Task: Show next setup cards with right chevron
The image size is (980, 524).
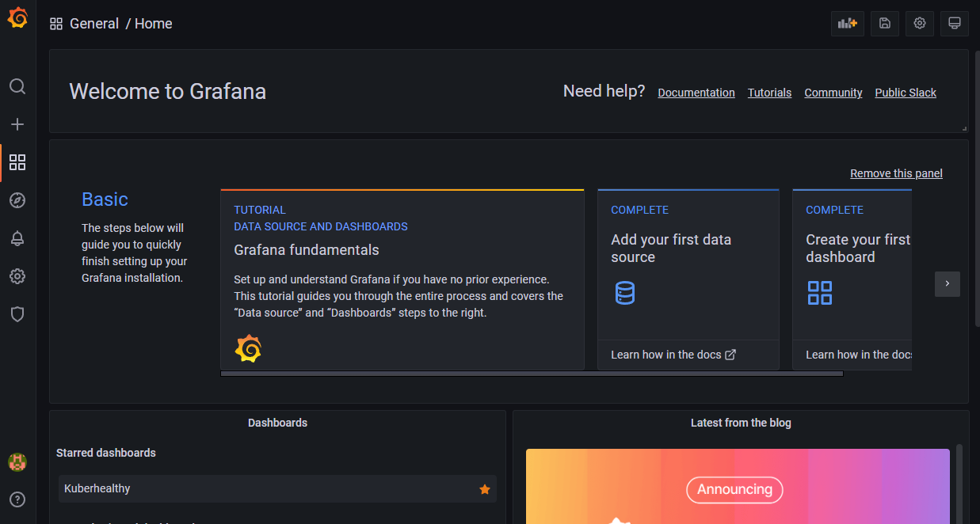Action: click(x=948, y=284)
